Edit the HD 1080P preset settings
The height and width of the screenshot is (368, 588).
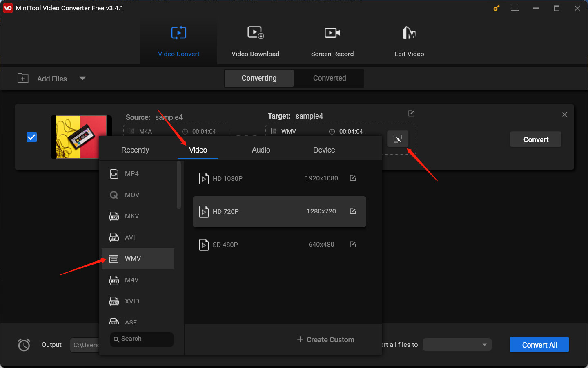pyautogui.click(x=353, y=178)
